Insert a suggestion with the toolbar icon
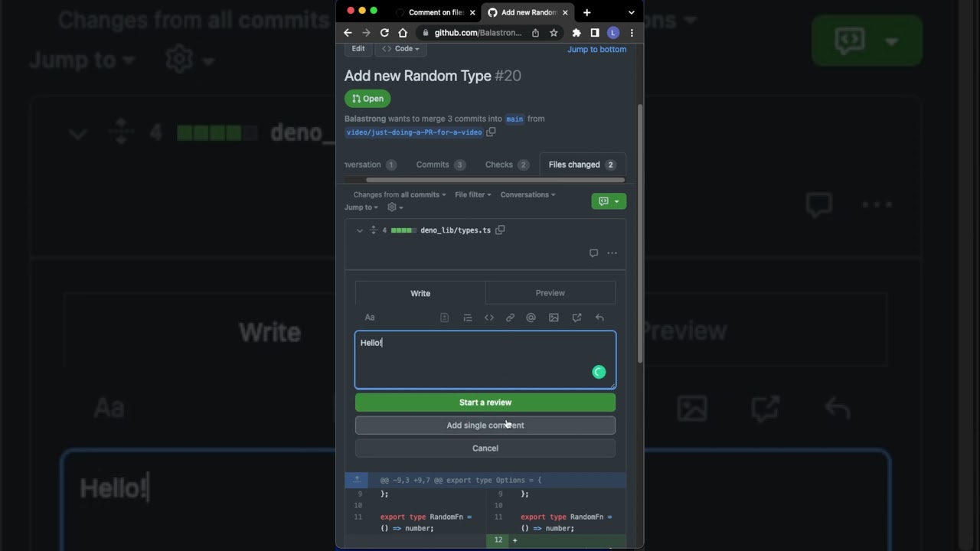980x551 pixels. (444, 318)
